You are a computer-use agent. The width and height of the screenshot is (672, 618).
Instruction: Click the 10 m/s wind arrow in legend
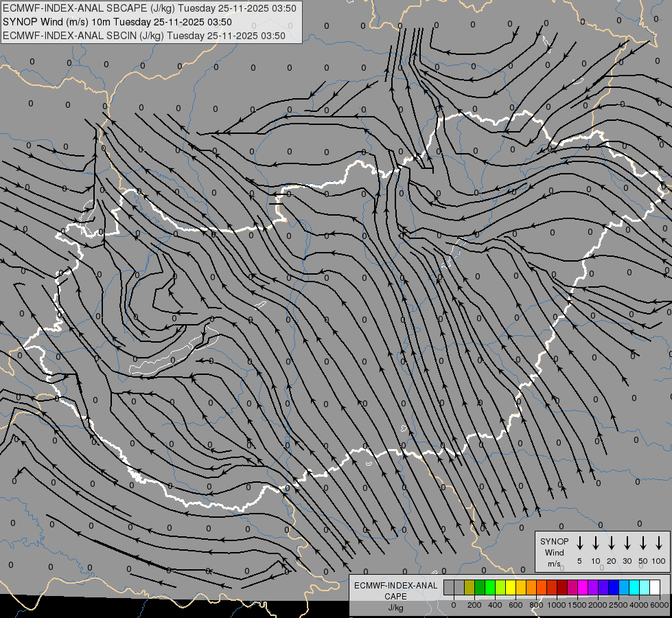click(596, 543)
